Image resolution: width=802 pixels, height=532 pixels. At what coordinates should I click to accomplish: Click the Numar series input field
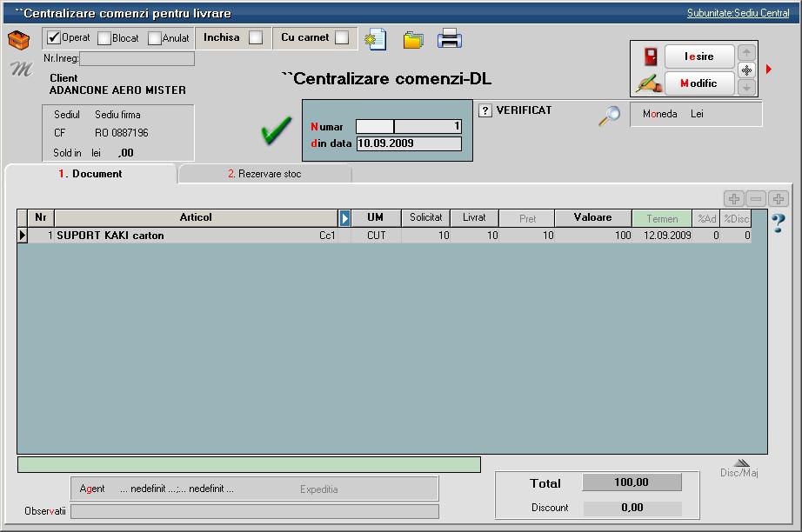coord(375,126)
